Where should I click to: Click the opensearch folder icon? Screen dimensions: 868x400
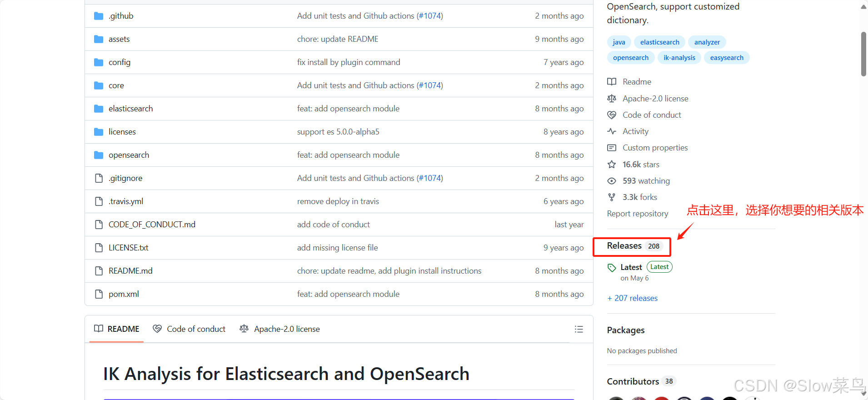coord(99,155)
